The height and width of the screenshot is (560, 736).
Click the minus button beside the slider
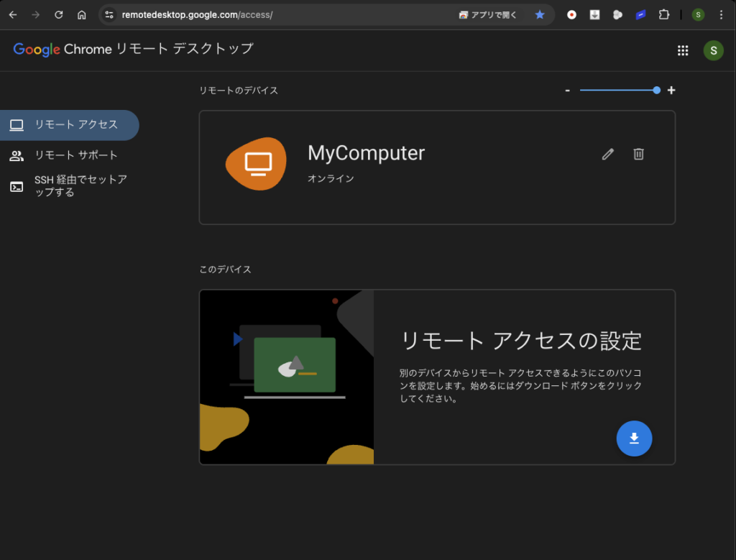[x=568, y=91]
